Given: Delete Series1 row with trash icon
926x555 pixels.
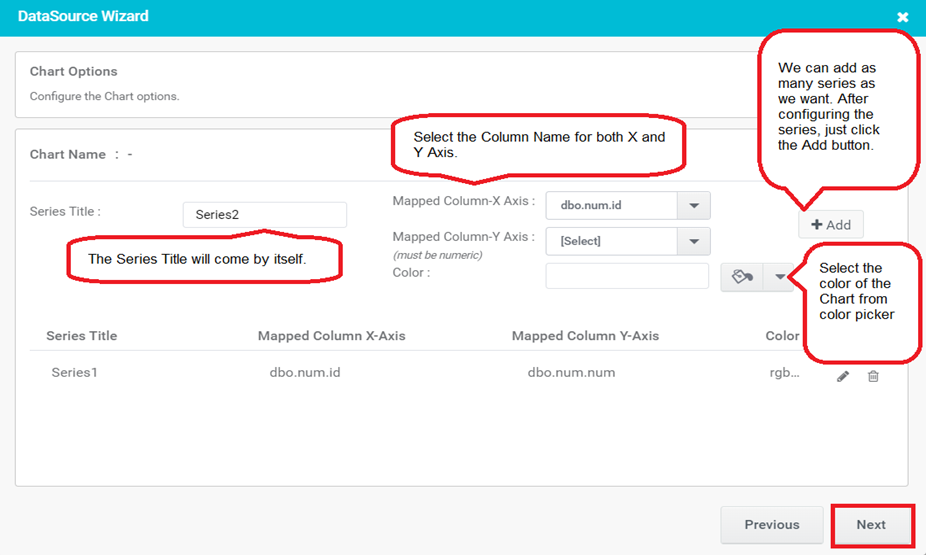Looking at the screenshot, I should [x=873, y=376].
